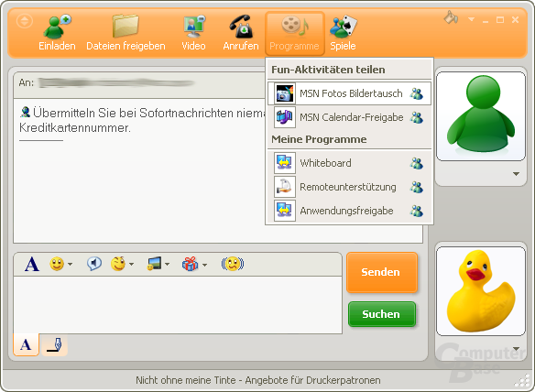Click the safety warning messenger icon
Image resolution: width=535 pixels, height=392 pixels.
26,112
